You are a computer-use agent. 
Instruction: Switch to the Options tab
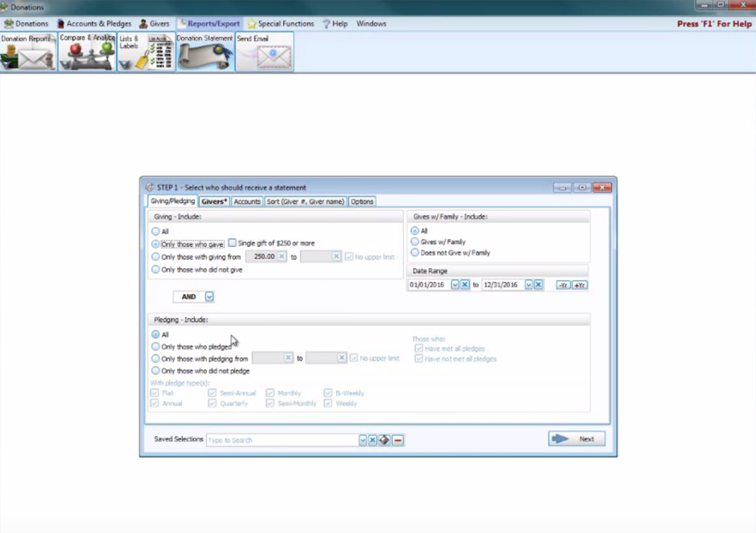(362, 201)
